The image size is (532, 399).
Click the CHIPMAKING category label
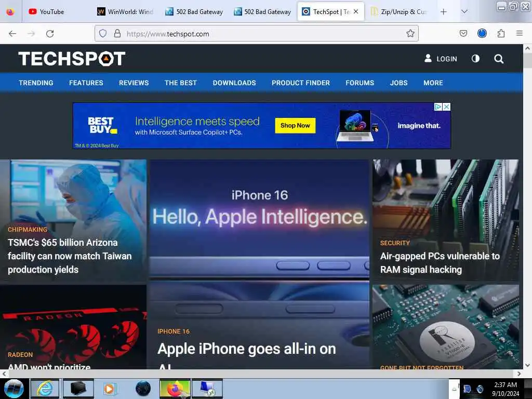(x=28, y=230)
